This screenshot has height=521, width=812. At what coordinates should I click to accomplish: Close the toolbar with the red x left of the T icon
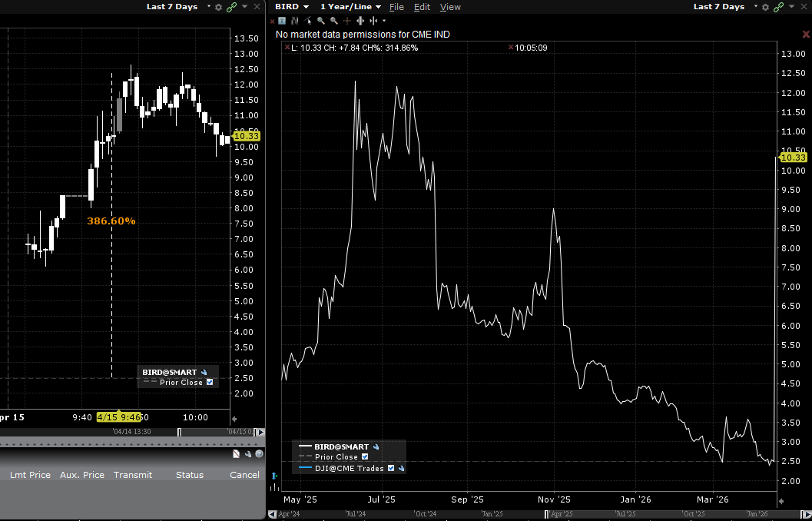(273, 22)
